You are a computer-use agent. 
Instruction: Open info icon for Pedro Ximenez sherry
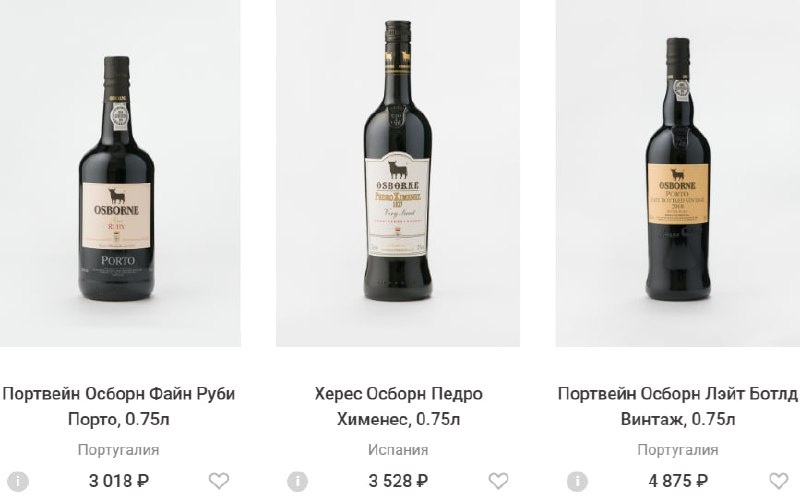pos(297,481)
